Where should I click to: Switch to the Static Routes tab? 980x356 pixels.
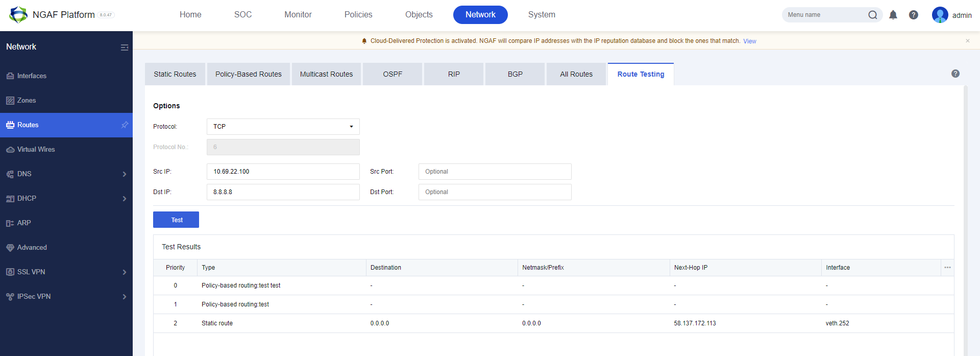[x=175, y=74]
